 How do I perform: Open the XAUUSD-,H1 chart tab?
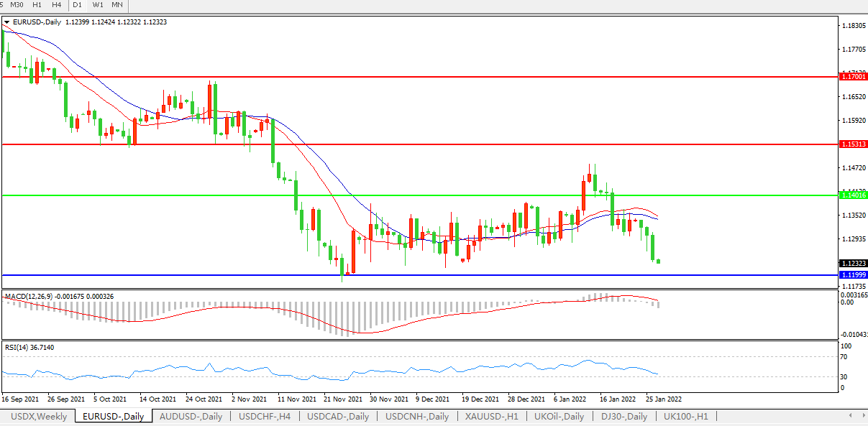click(492, 417)
